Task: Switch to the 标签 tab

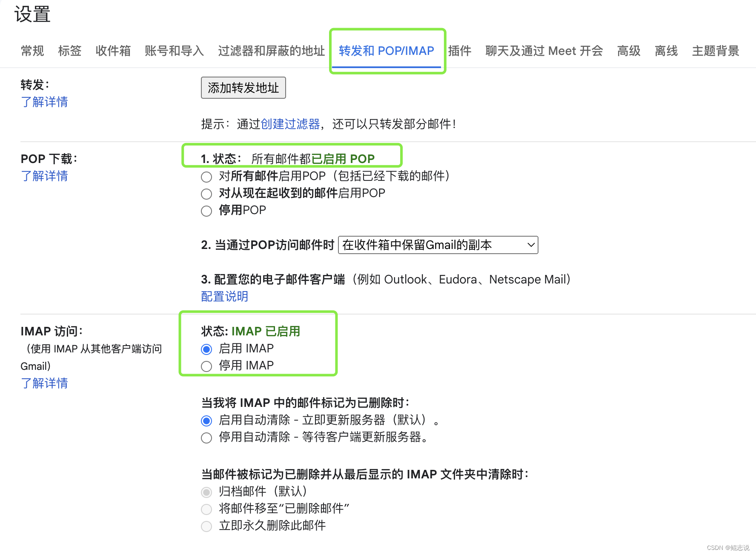Action: 70,51
